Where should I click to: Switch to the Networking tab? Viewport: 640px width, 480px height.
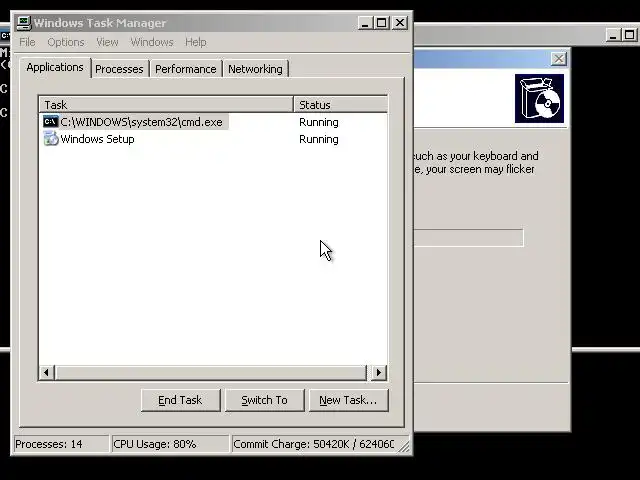coord(256,69)
